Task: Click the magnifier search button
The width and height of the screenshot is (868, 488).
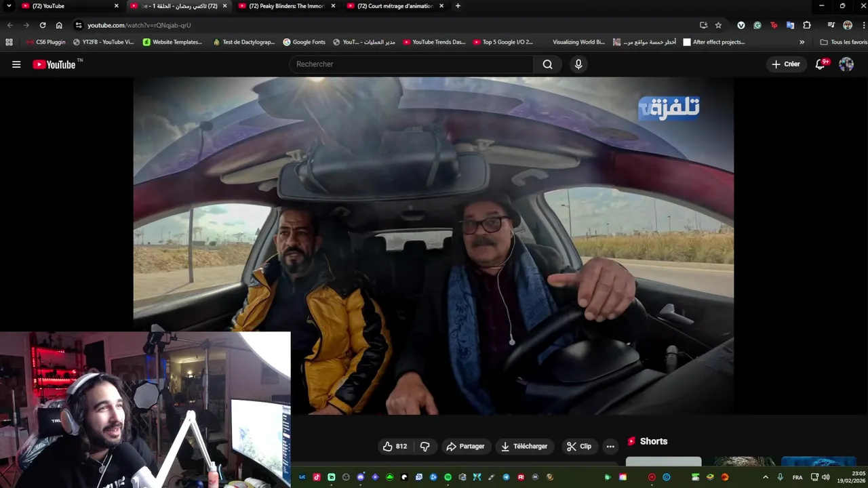Action: 547,64
